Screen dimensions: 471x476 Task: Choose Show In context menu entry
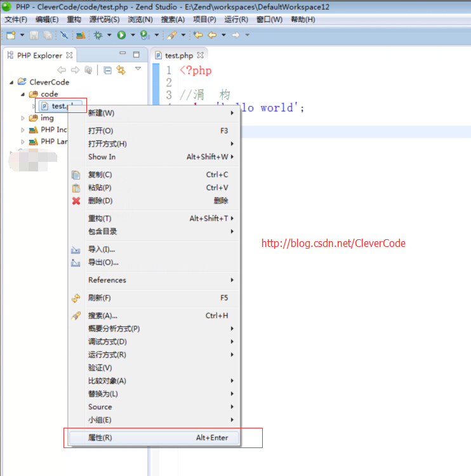(x=154, y=157)
